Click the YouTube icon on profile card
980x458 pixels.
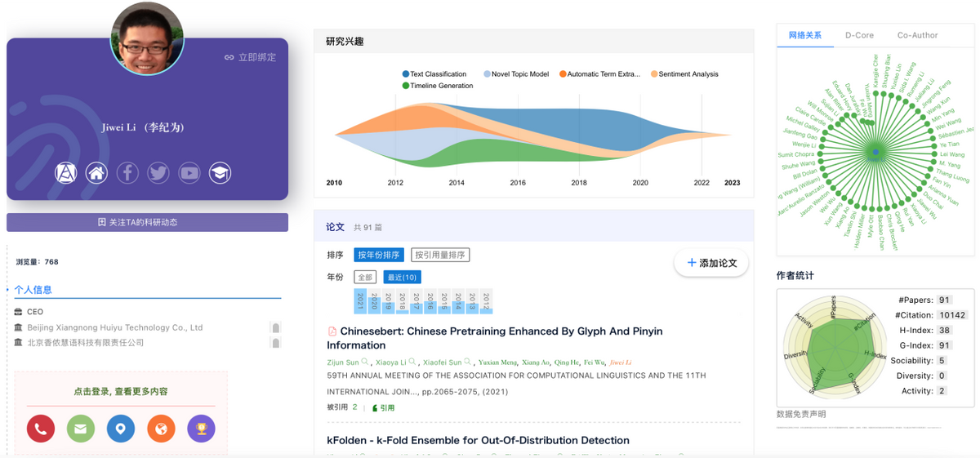tap(189, 173)
